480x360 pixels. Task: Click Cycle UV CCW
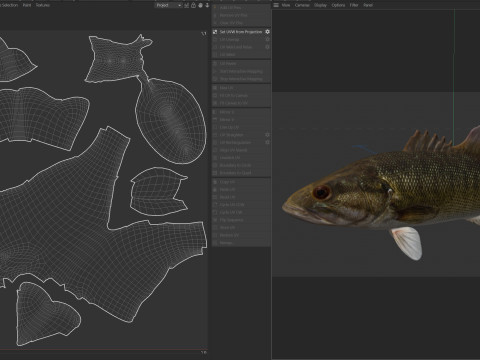point(241,205)
